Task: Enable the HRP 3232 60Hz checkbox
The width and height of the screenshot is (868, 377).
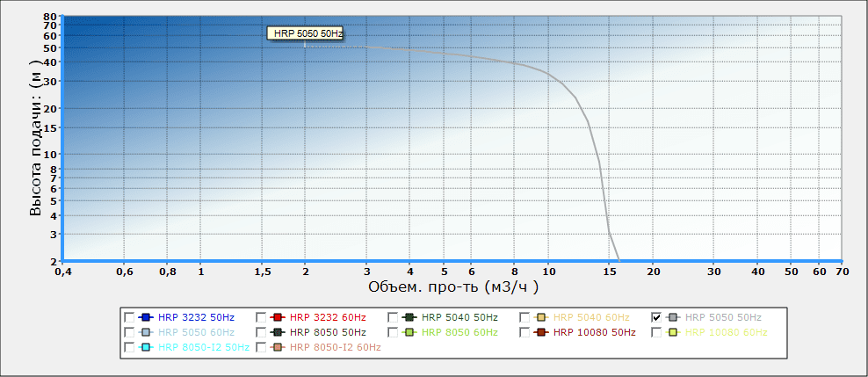Action: click(261, 317)
